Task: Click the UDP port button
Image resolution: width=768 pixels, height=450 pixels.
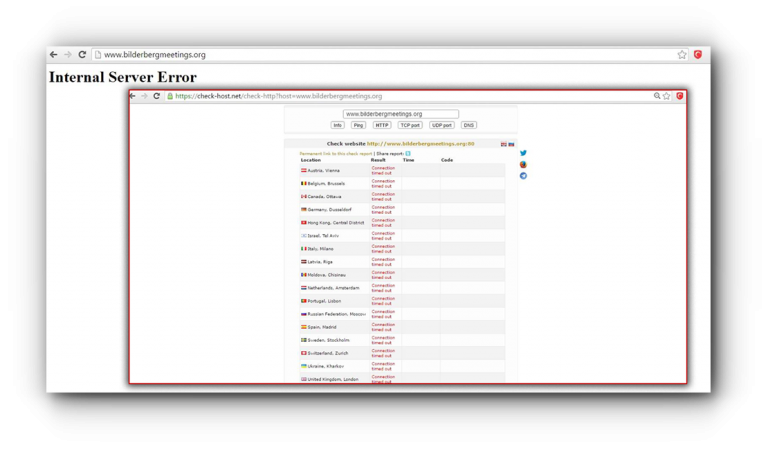Action: 442,125
